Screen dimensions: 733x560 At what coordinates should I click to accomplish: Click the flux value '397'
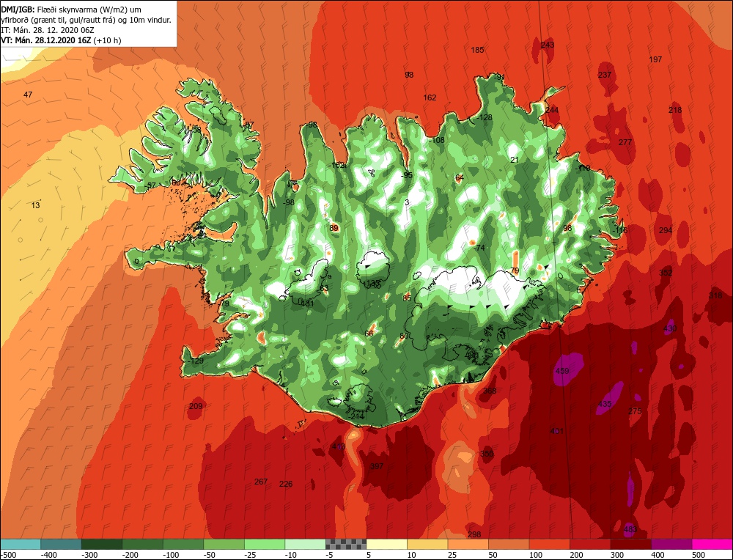coord(376,466)
